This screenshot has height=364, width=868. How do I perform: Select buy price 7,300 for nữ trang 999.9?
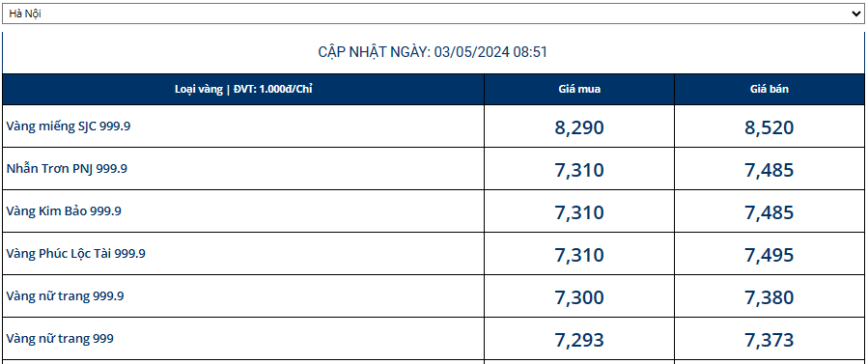[579, 297]
